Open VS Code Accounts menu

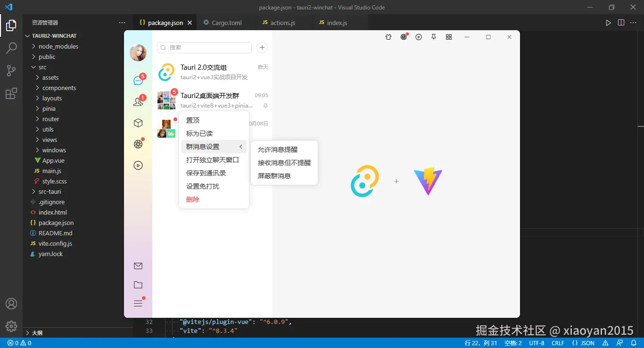point(11,304)
